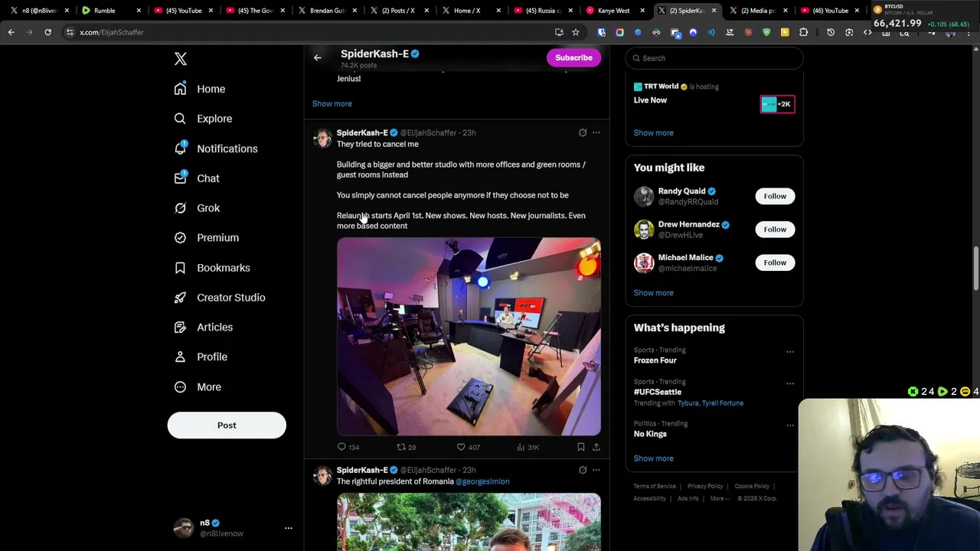The width and height of the screenshot is (980, 551).
Task: Open the studio photo in relaunch post
Action: pyautogui.click(x=469, y=337)
